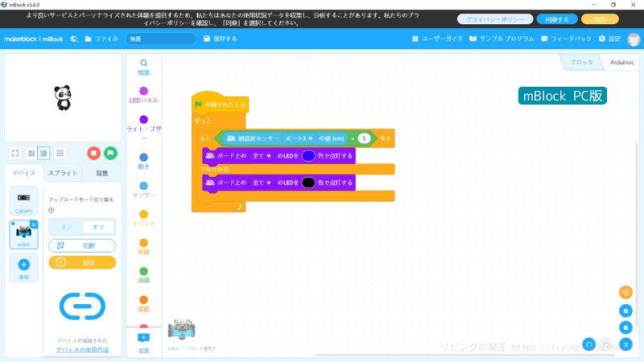Open the ユーザーガイド

[437, 39]
